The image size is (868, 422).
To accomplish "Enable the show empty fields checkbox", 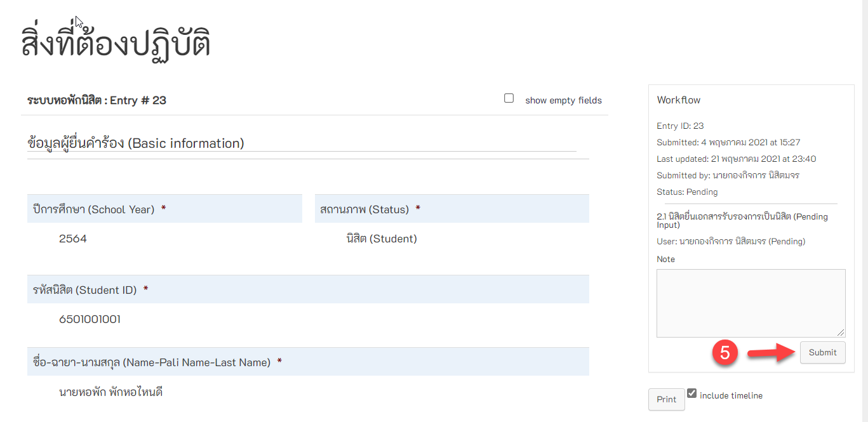I will pos(509,98).
